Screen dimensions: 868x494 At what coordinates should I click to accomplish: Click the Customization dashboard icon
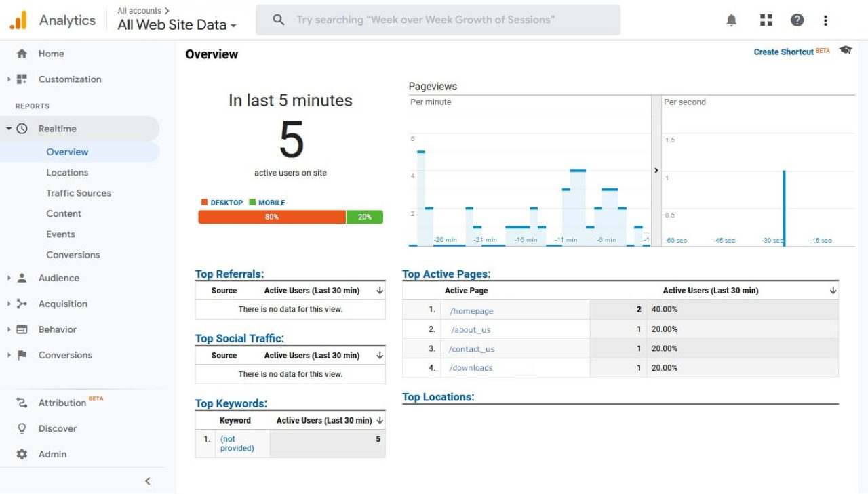pos(22,79)
